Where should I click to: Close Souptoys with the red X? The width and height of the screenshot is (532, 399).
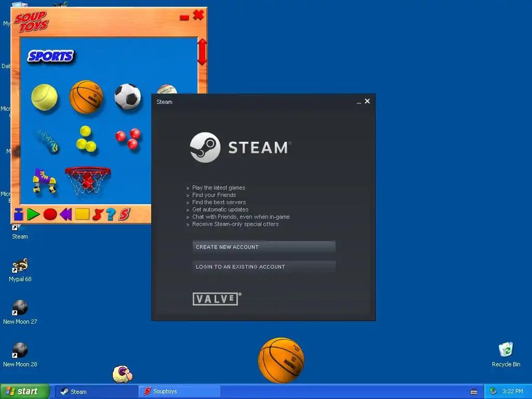click(198, 15)
